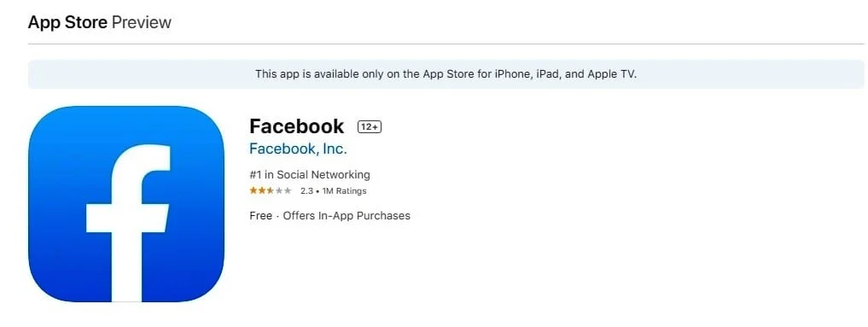Click the white f logo in icon
This screenshot has height=327, width=868.
click(128, 223)
